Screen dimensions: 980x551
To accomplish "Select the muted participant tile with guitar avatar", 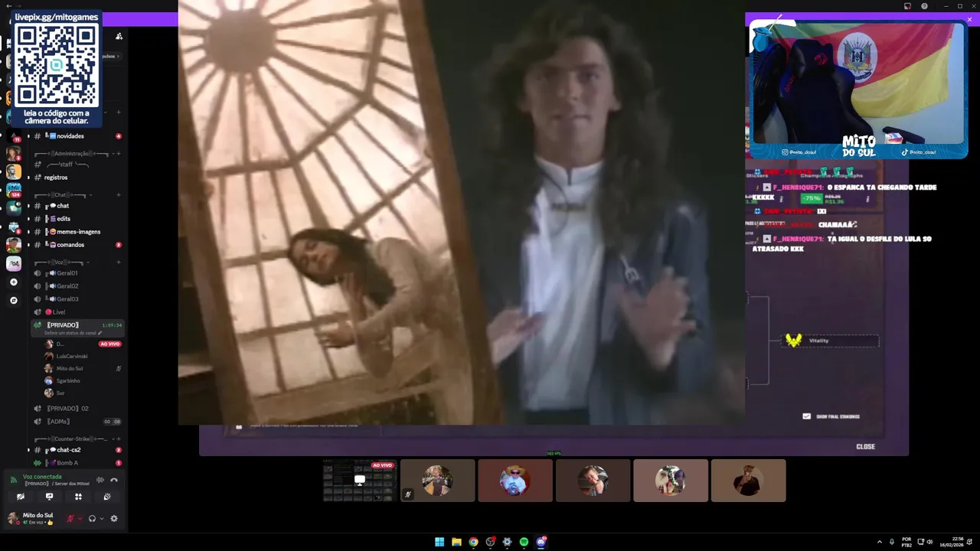I will coord(437,481).
